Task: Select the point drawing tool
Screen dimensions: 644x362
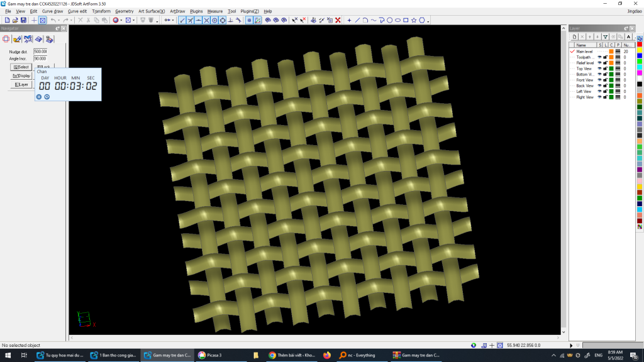Action: click(x=349, y=20)
